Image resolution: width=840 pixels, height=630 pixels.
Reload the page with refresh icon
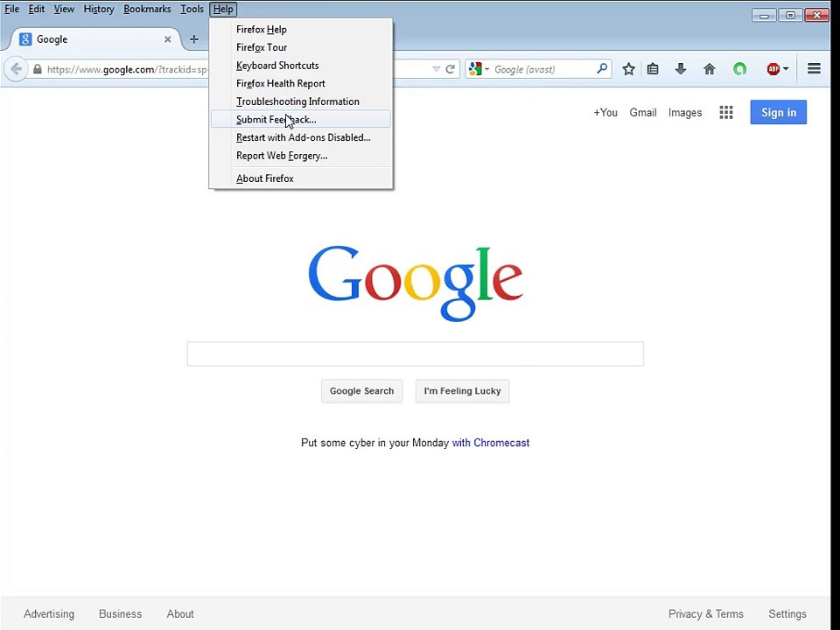pyautogui.click(x=451, y=69)
